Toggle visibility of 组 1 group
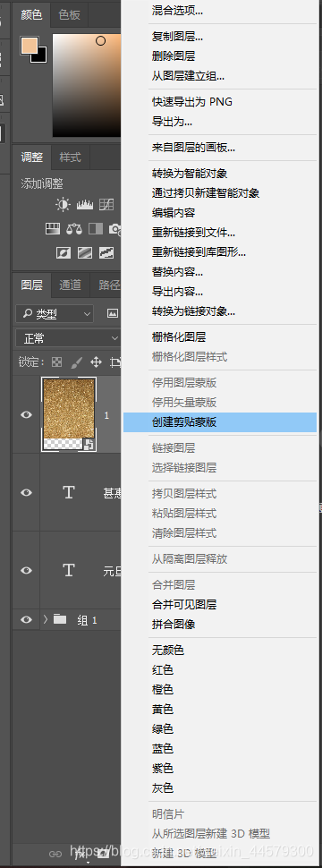322x868 pixels. click(x=26, y=619)
